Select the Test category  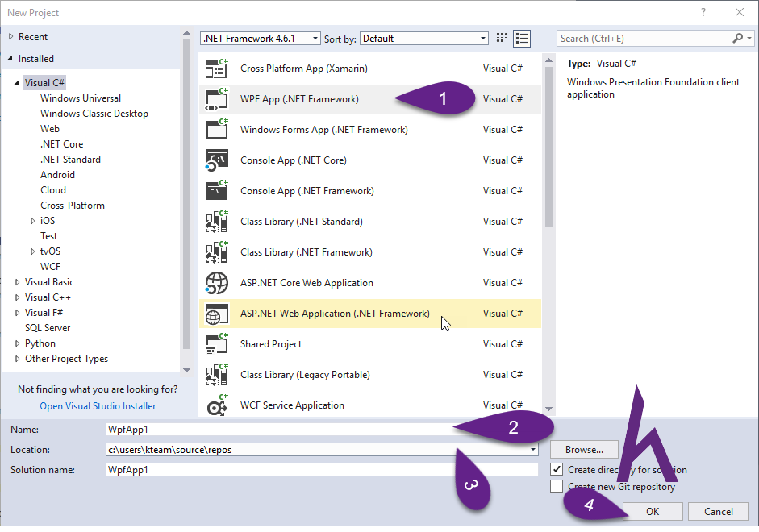(48, 236)
